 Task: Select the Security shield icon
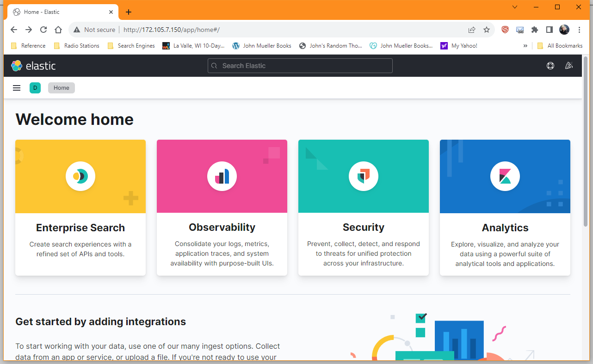(363, 176)
